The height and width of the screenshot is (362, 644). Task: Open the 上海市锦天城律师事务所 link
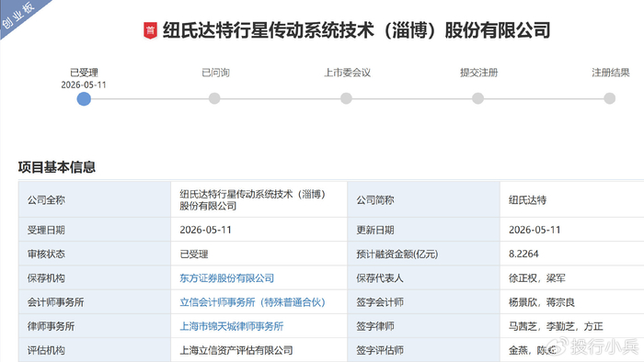pyautogui.click(x=232, y=326)
